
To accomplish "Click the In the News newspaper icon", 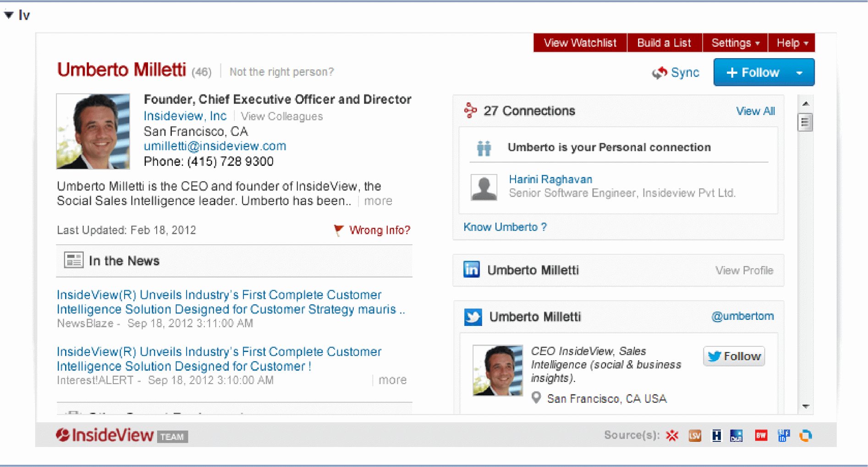I will (73, 260).
